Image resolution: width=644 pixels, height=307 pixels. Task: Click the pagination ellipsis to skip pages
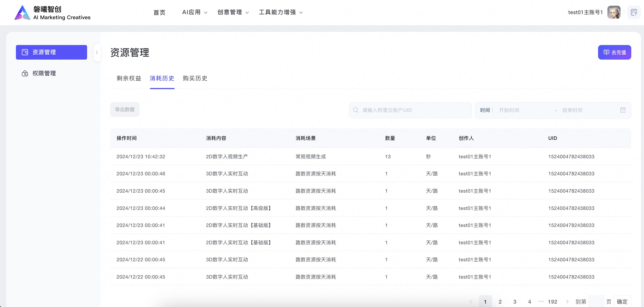541,302
